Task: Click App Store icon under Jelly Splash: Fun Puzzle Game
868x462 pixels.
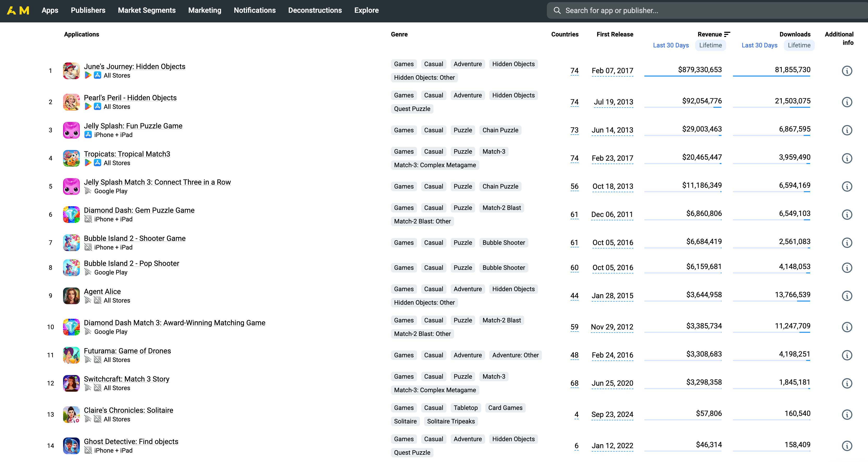Action: click(x=88, y=135)
